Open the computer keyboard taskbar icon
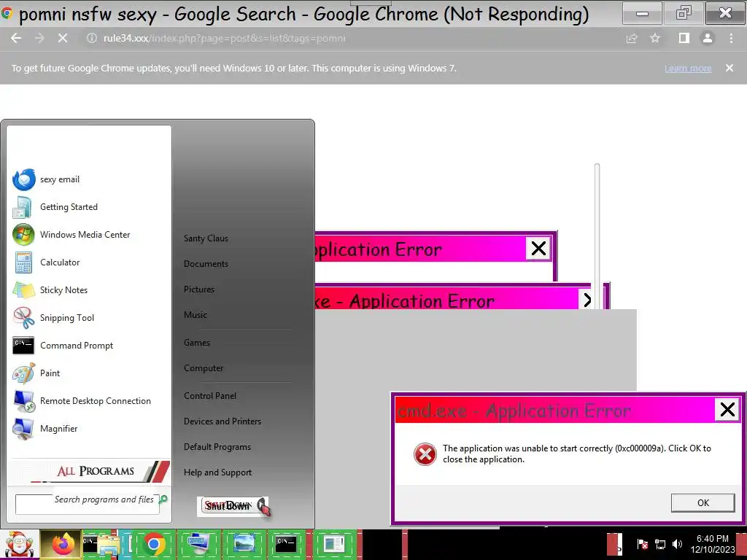This screenshot has width=747, height=560. (x=198, y=544)
